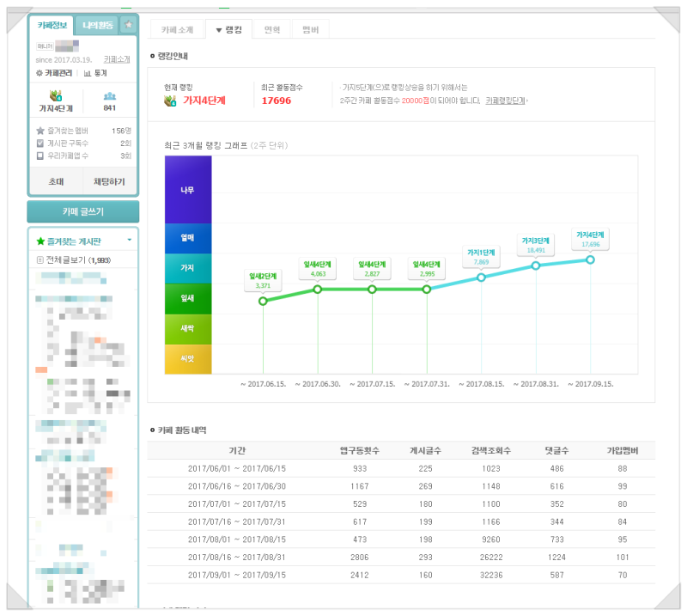Click the 가입멤버 column header

623,451
